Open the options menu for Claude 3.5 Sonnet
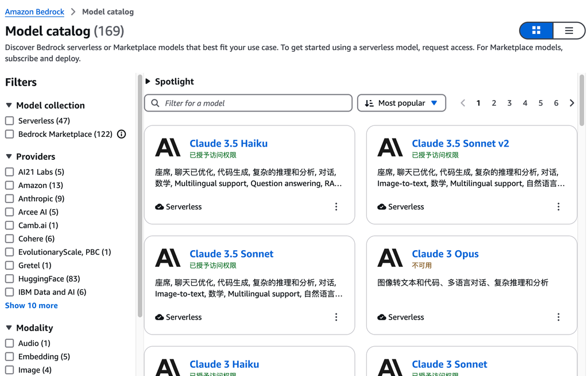This screenshot has height=376, width=588. pos(336,317)
